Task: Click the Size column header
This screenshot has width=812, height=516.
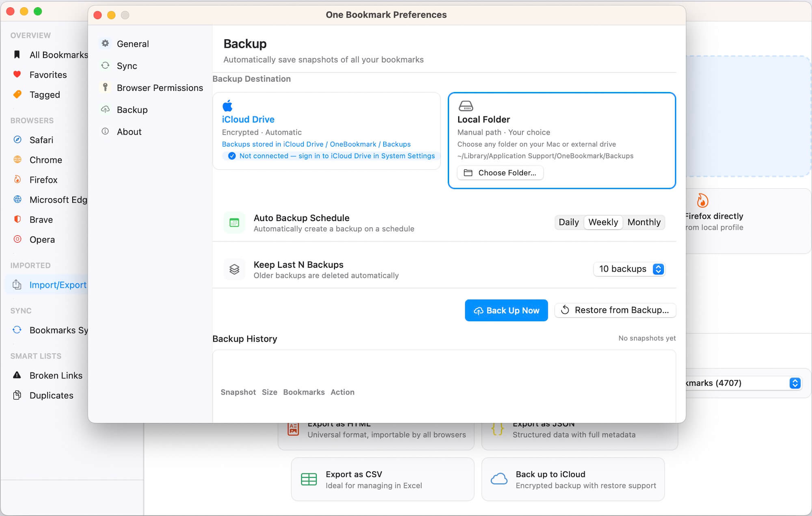Action: [x=270, y=392]
